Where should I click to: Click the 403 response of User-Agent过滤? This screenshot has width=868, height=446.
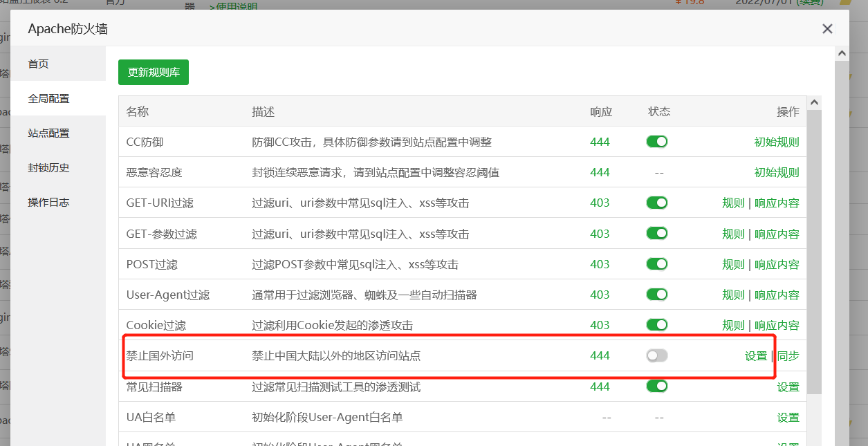click(600, 295)
